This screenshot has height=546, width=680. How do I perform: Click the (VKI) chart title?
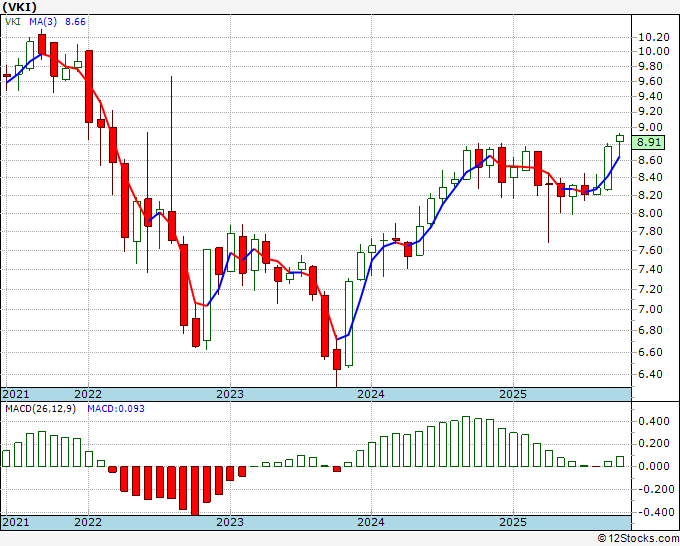point(20,7)
